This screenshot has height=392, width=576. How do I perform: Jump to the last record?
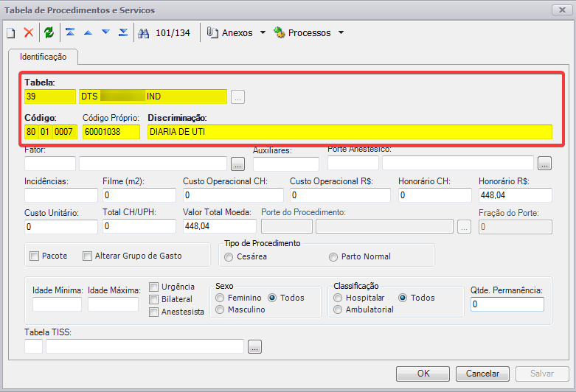[123, 32]
